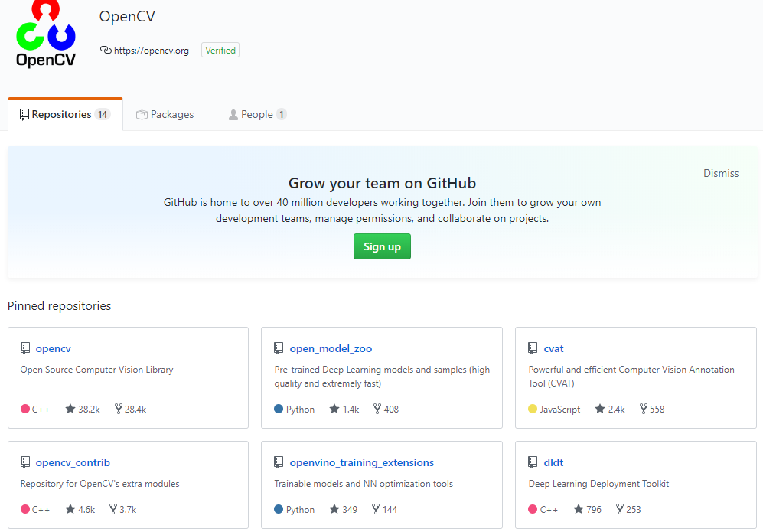This screenshot has height=532, width=763.
Task: Click the fork icon showing 558 on cvat
Action: click(x=644, y=409)
